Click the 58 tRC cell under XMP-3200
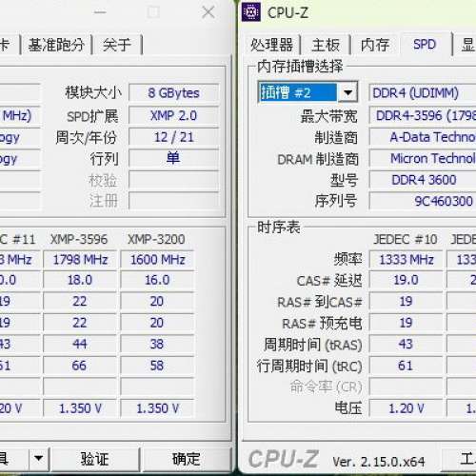This screenshot has width=476, height=476. (157, 366)
